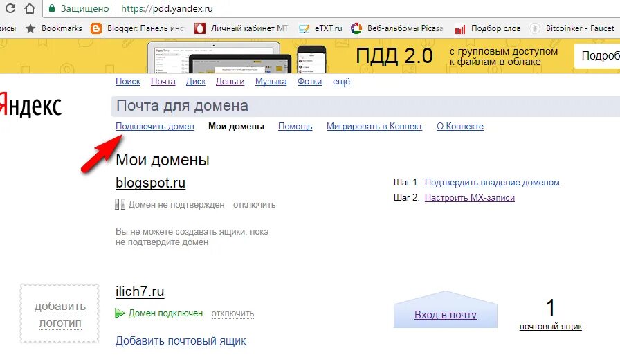Open the ilich7.ru domain
This screenshot has height=364, width=620.
[140, 291]
